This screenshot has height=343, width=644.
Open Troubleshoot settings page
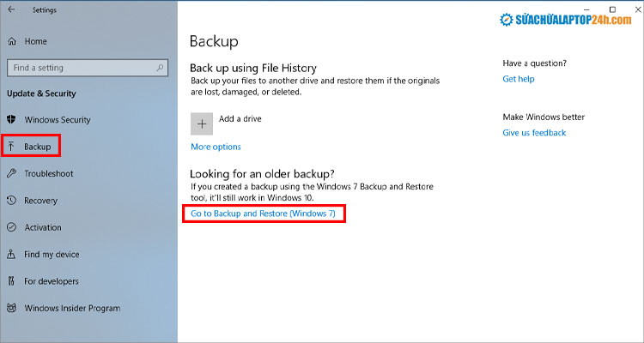pyautogui.click(x=48, y=173)
